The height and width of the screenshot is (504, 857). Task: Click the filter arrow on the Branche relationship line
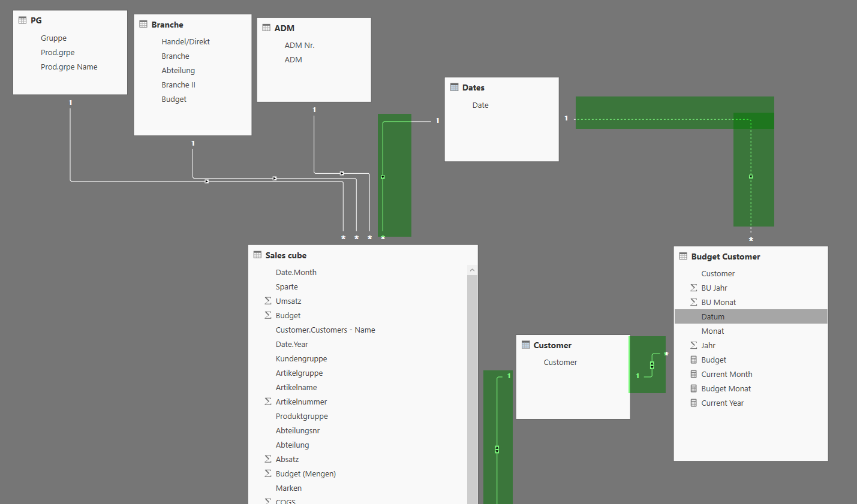coord(275,179)
